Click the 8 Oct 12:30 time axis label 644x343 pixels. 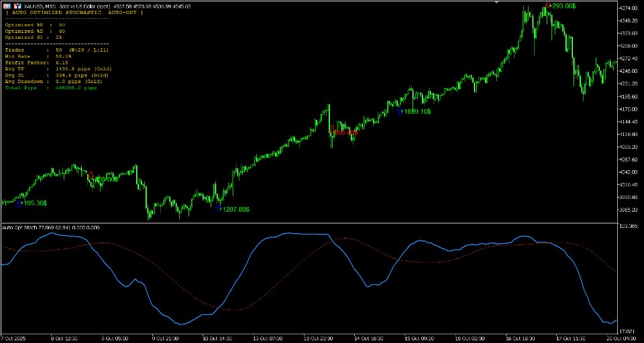pos(64,339)
